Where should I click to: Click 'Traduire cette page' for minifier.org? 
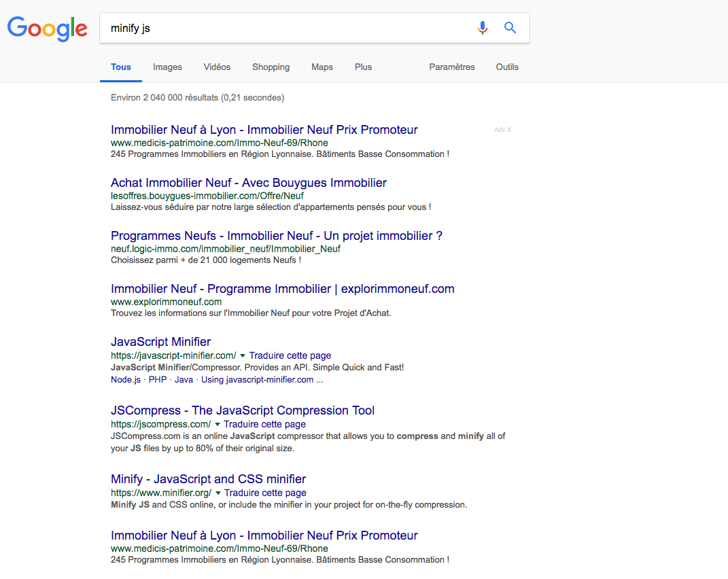[265, 493]
